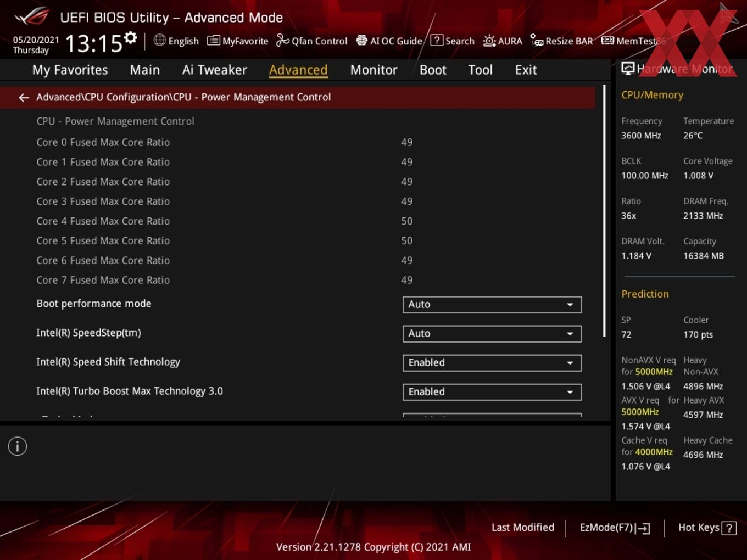Click the 05/20/2021 date
Image resolution: width=747 pixels, height=560 pixels.
coord(36,40)
